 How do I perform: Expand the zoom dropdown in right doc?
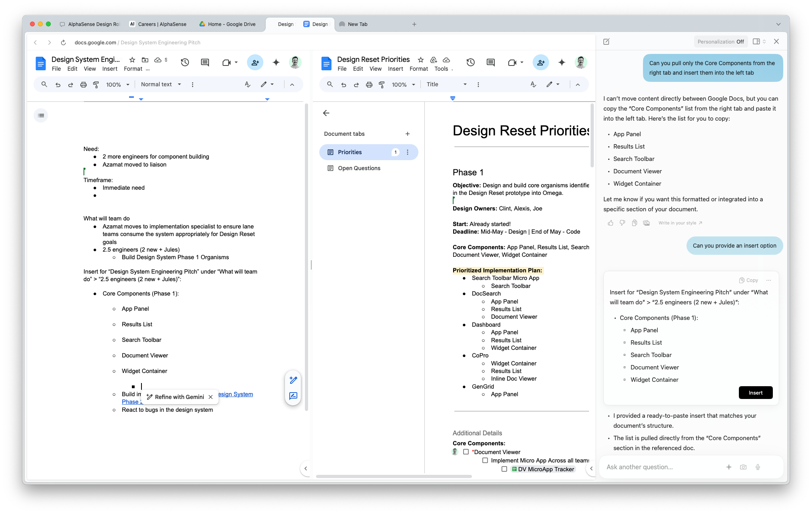pyautogui.click(x=403, y=85)
